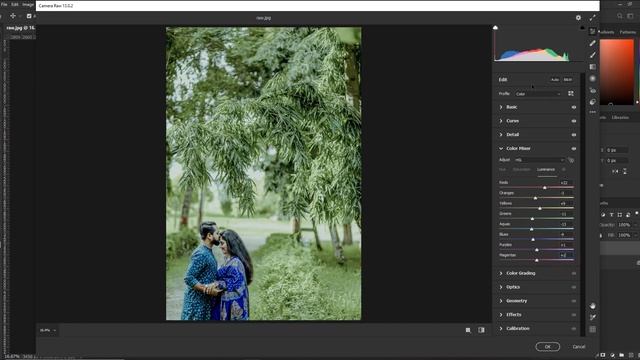Toggle Curve panel visibility eye
Viewport: 640px width, 360px height.
click(574, 121)
